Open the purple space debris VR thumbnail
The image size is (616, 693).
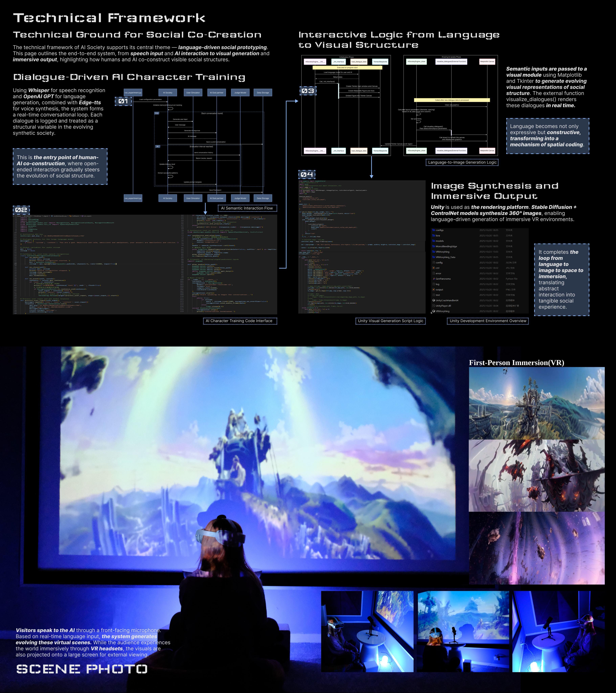click(536, 548)
